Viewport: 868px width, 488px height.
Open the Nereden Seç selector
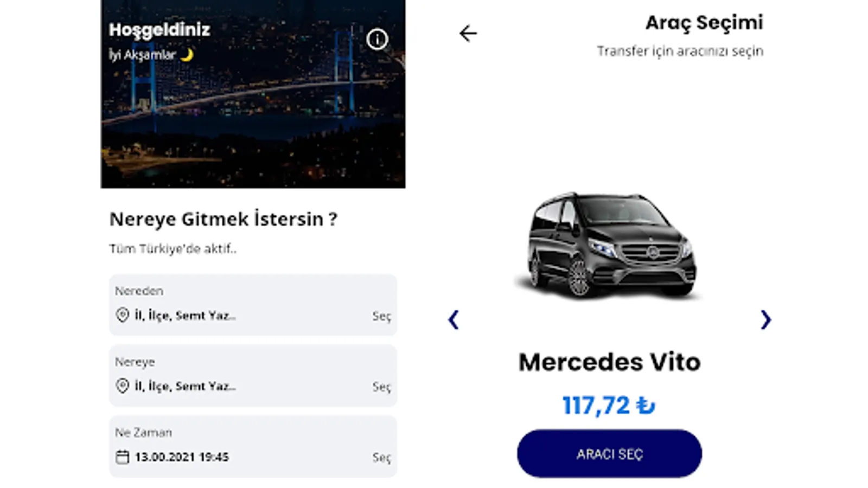click(381, 316)
